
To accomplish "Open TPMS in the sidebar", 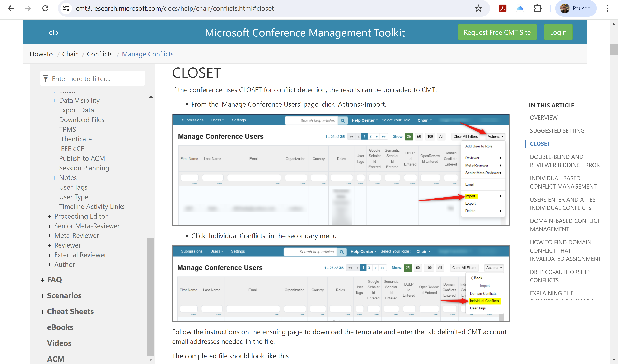I will [67, 129].
